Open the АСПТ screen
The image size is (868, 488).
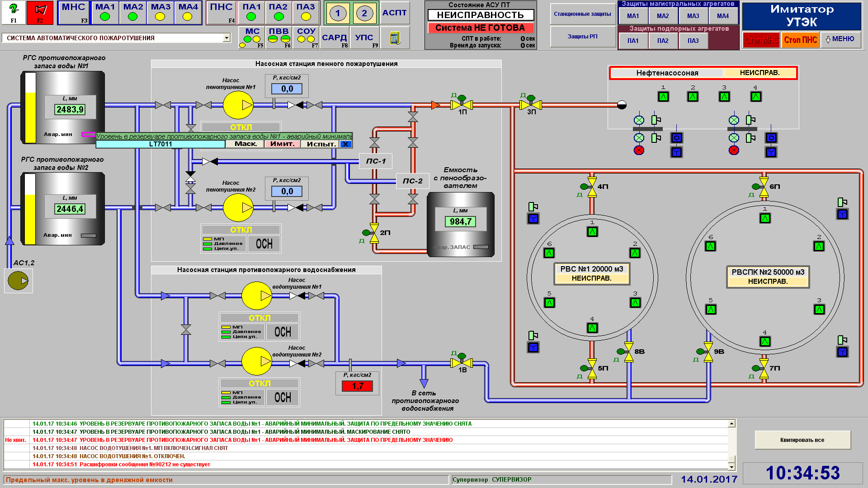pos(395,13)
